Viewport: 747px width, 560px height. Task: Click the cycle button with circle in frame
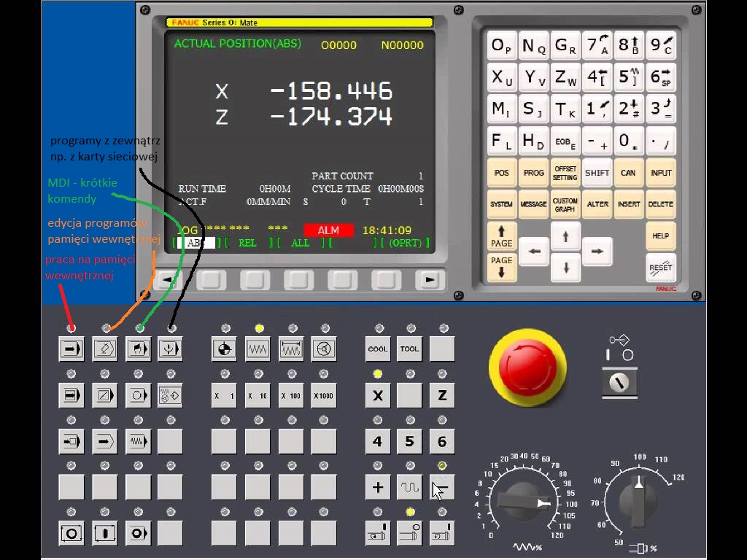click(71, 533)
